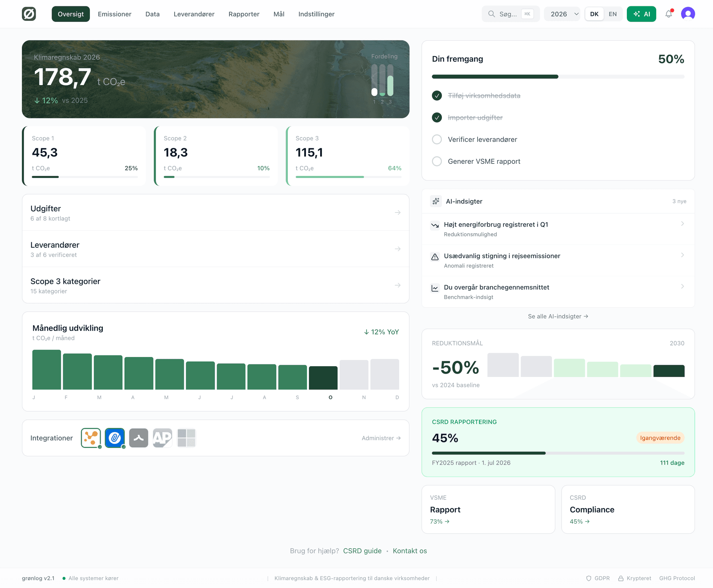Click the Din fremgang progress bar
This screenshot has width=713, height=588.
(557, 77)
